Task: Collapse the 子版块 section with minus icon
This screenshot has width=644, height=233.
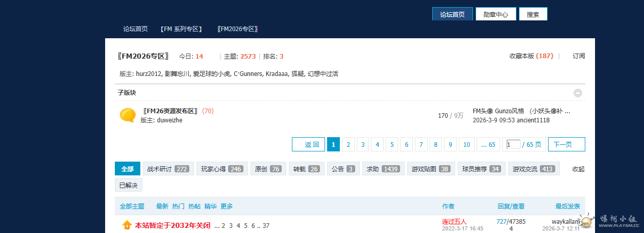Action: pos(578,93)
